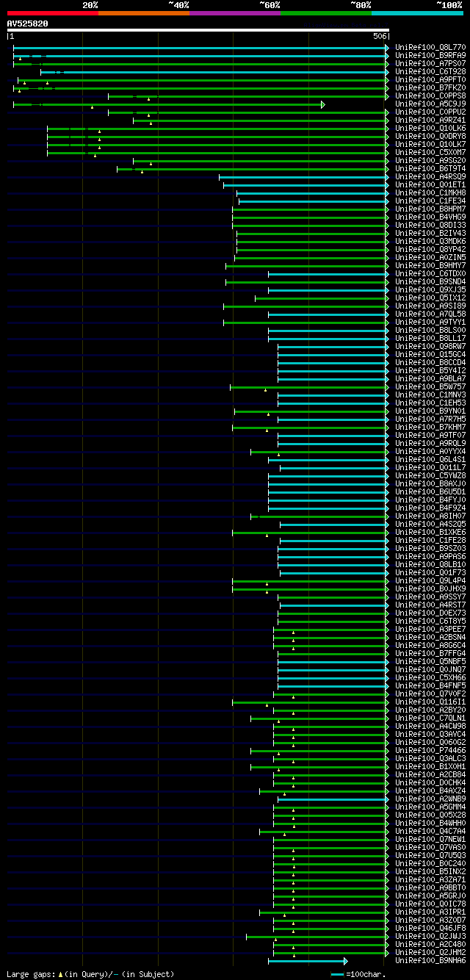This screenshot has width=470, height=980.
Task: Select the UniRef100_C1EH53 label
Action: [430, 403]
